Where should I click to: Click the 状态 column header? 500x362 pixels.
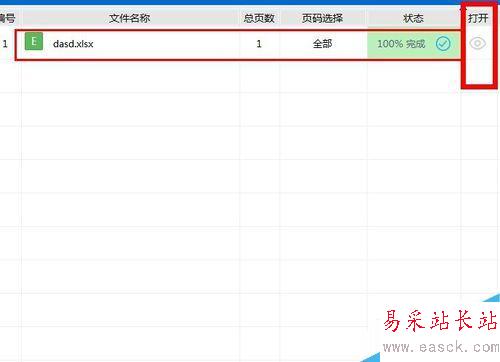point(413,18)
